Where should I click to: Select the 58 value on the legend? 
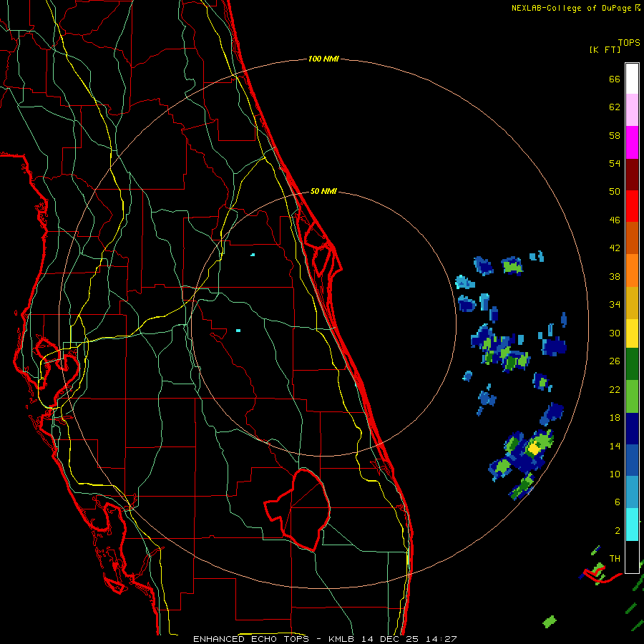click(x=615, y=135)
